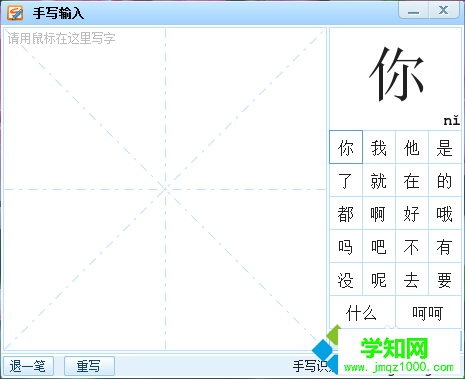Click the pinyin label nǐ
This screenshot has height=379, width=465.
(x=452, y=120)
